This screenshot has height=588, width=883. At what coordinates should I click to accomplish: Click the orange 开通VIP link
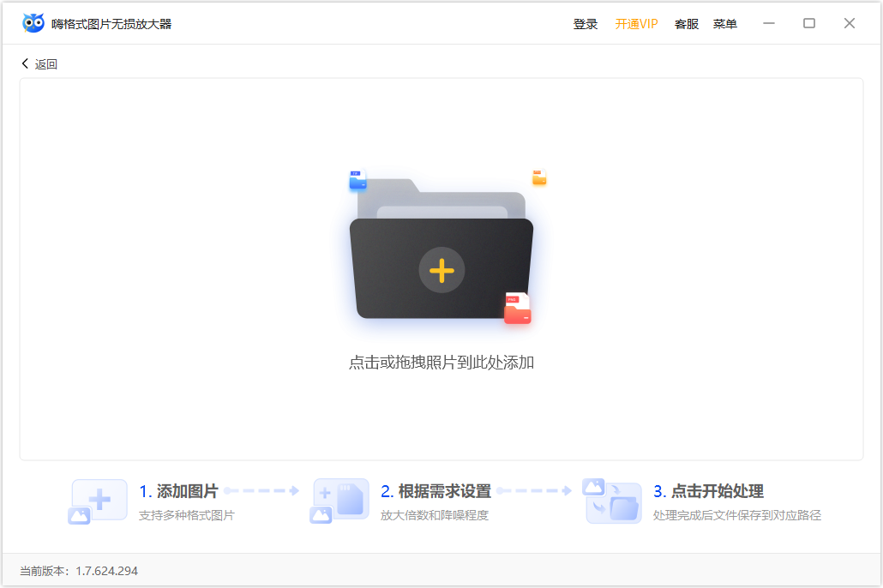[x=636, y=23]
